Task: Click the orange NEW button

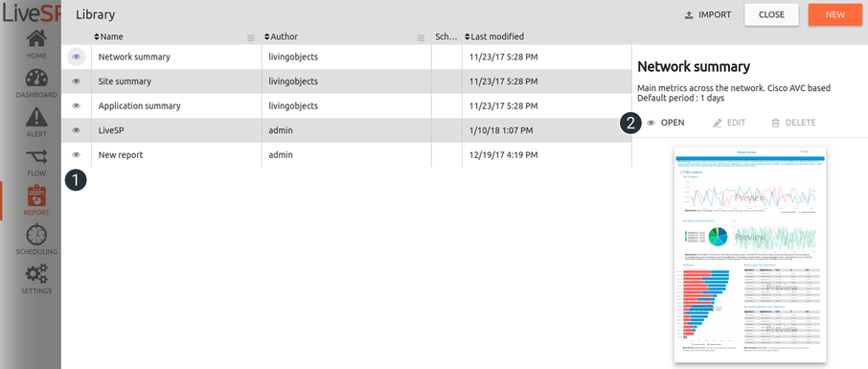Action: pos(834,15)
